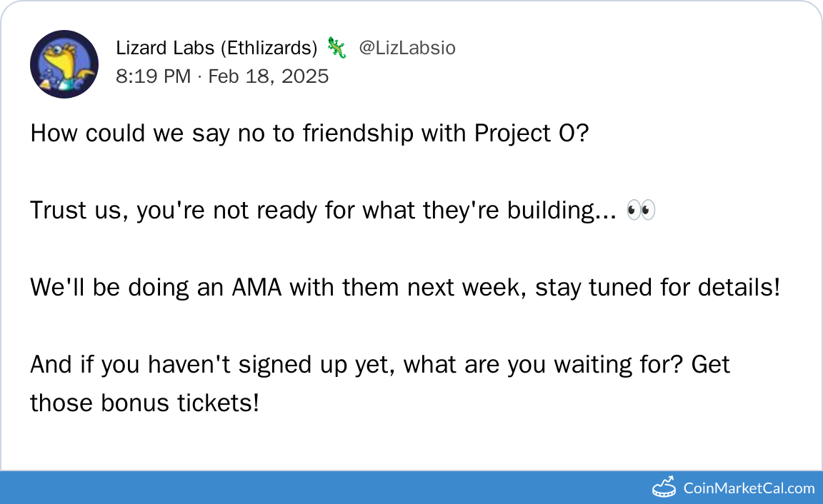Click the "Project O?" text in first line

coord(531,133)
